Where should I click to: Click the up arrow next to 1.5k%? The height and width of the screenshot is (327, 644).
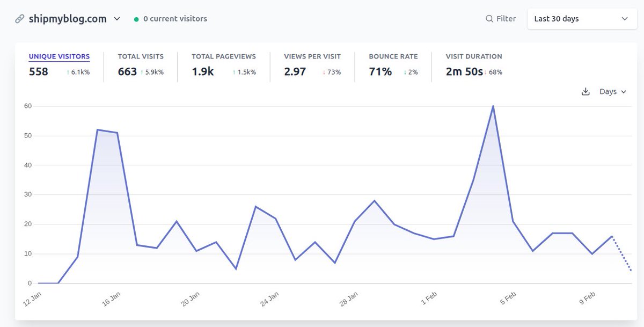[234, 71]
